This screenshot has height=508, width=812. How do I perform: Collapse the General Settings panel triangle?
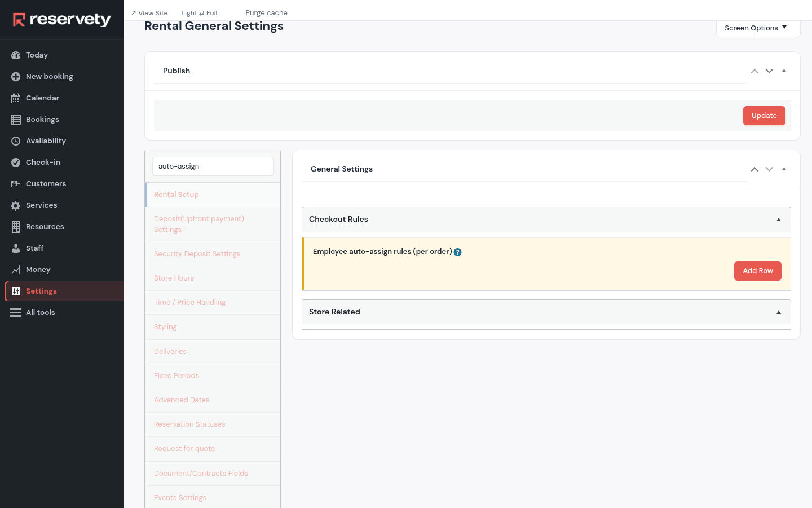(x=784, y=169)
